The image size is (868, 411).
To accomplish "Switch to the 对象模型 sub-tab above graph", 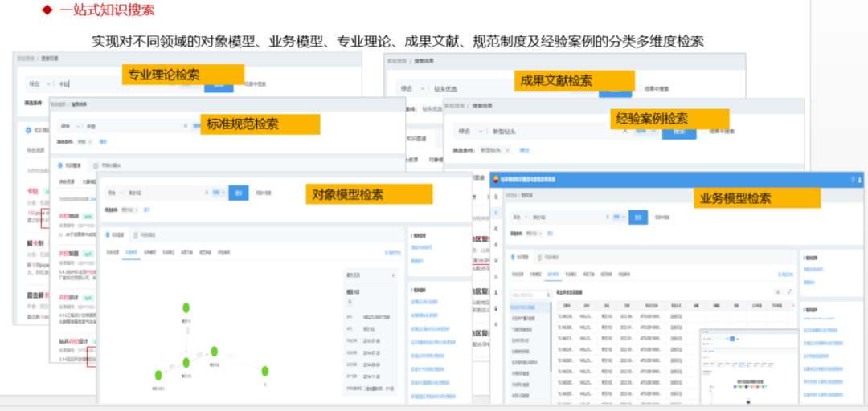I will coord(130,253).
